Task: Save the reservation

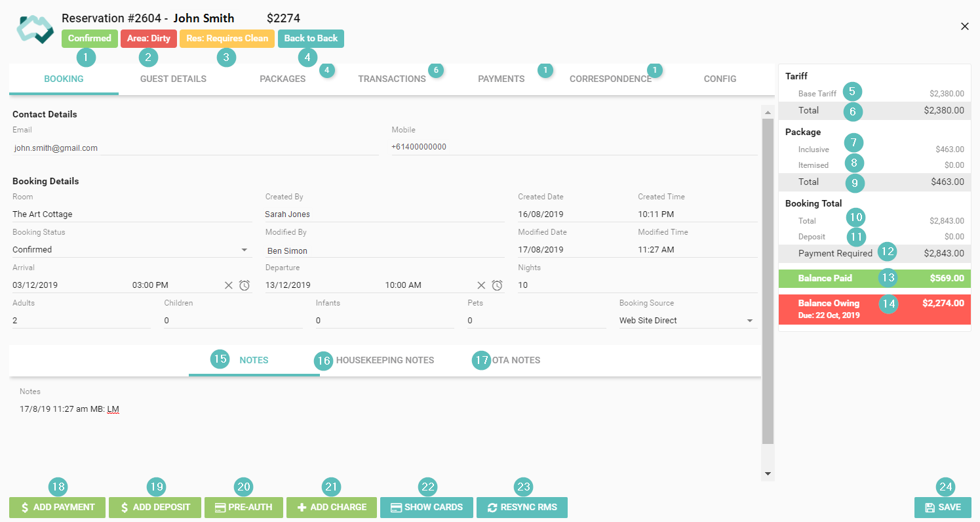Action: click(x=943, y=508)
